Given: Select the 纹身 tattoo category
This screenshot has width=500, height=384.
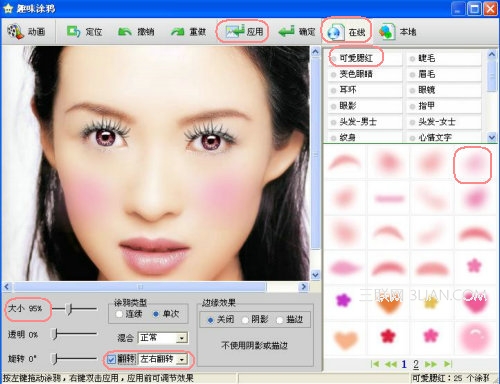Looking at the screenshot, I should [x=365, y=137].
